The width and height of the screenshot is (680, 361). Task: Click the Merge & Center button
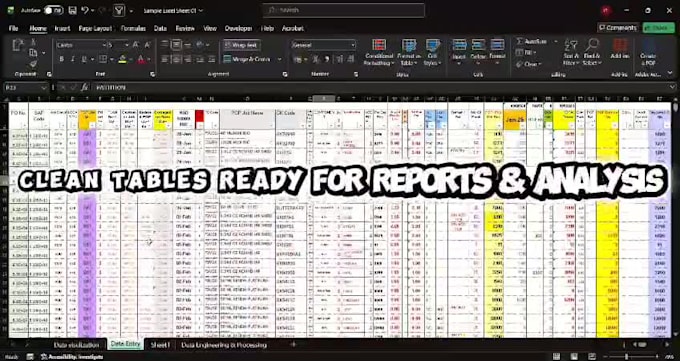(x=248, y=59)
